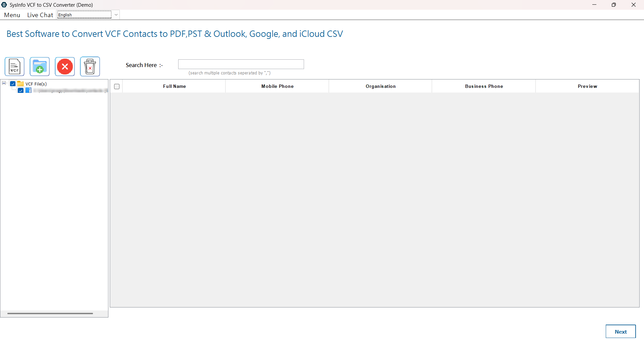The height and width of the screenshot is (340, 644).
Task: Open Live Chat from the menu bar
Action: [x=40, y=15]
